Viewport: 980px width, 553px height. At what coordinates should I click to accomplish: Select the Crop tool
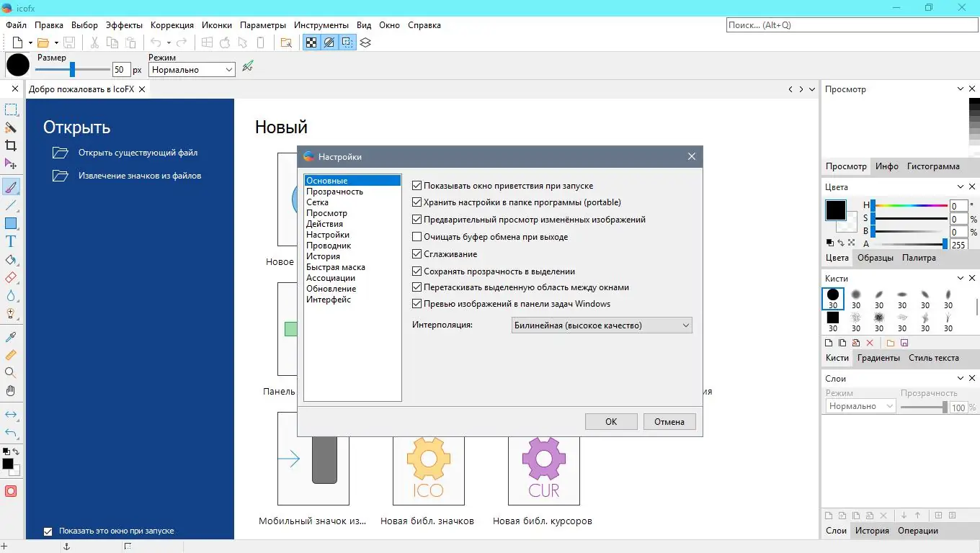tap(10, 145)
